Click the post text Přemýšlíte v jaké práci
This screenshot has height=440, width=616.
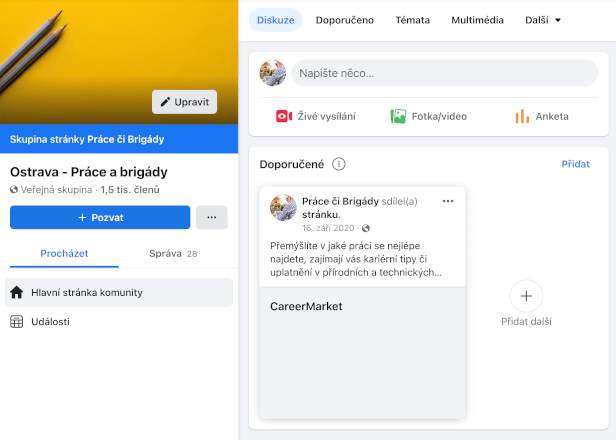point(356,259)
